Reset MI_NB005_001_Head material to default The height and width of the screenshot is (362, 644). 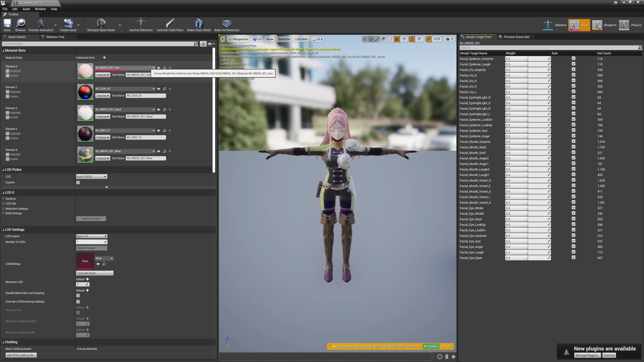170,110
